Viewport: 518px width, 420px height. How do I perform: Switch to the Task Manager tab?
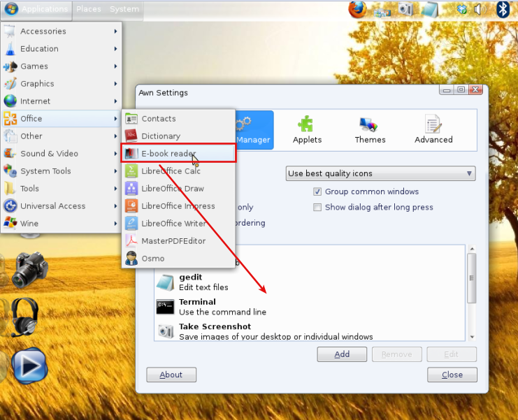(254, 130)
